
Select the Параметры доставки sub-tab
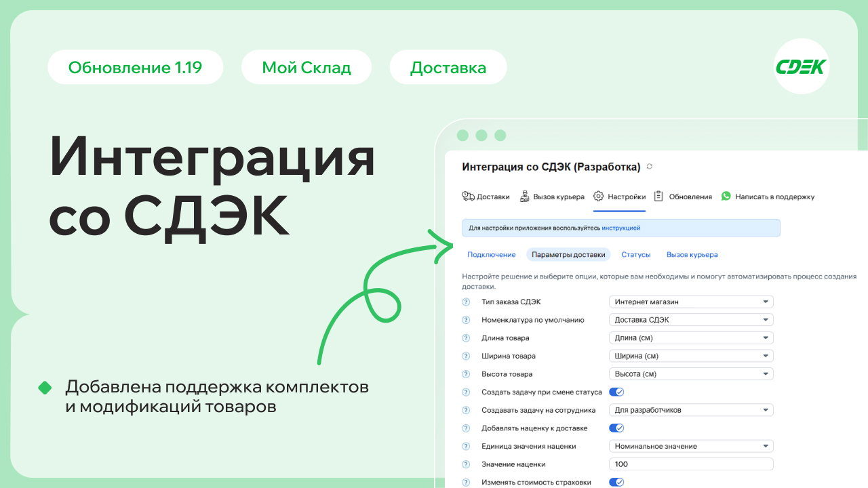point(568,255)
